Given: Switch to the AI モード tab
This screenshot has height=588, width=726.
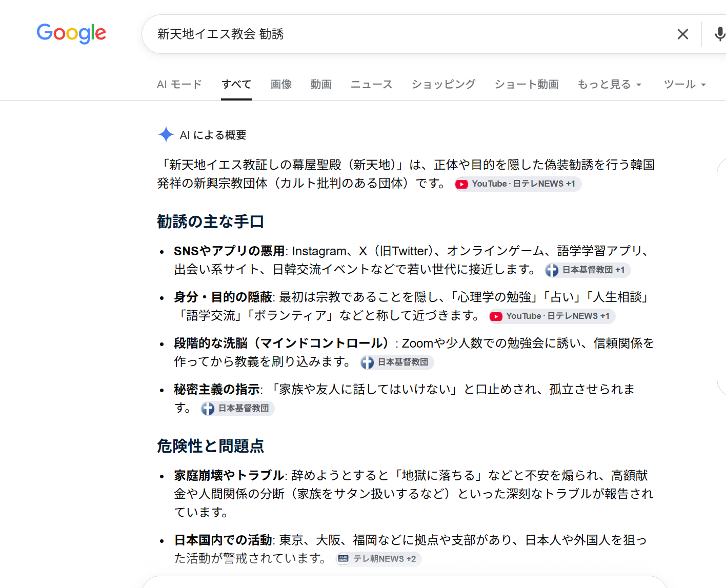Looking at the screenshot, I should 179,84.
